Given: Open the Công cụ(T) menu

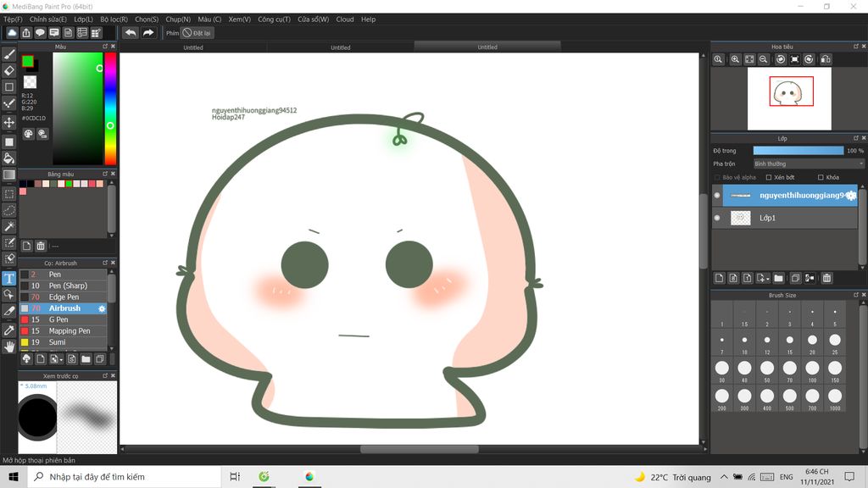Looking at the screenshot, I should (x=274, y=19).
